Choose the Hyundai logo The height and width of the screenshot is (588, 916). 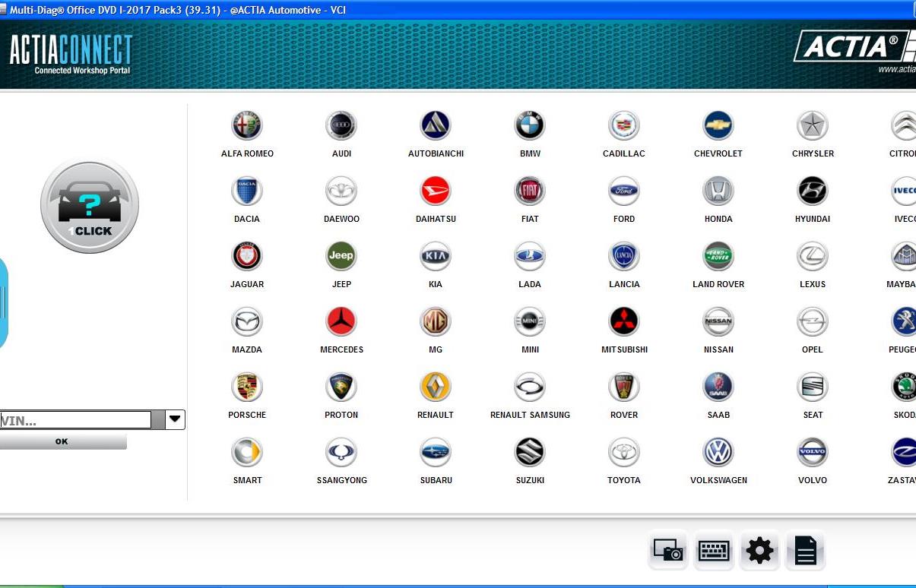click(813, 191)
